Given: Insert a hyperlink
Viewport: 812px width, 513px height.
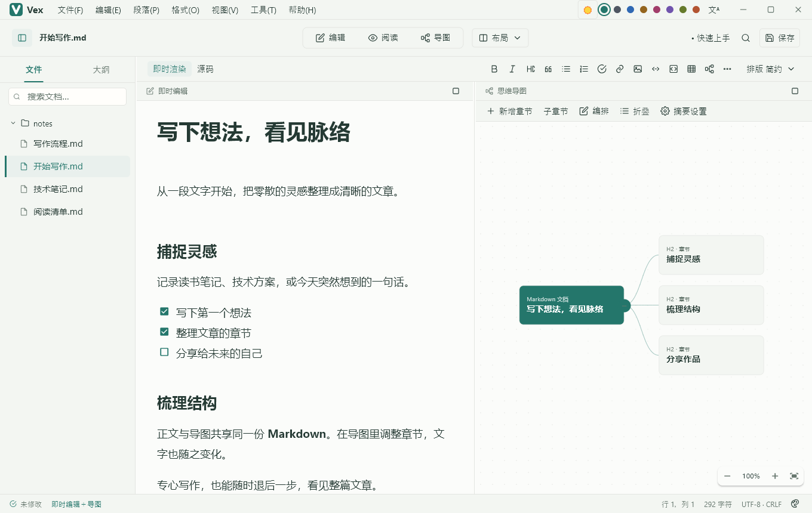Looking at the screenshot, I should pos(620,69).
